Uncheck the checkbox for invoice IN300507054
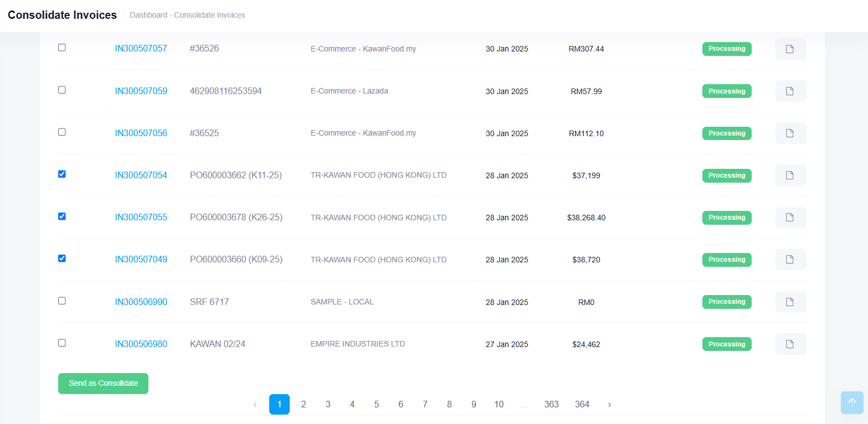Viewport: 868px width, 424px height. [x=62, y=174]
